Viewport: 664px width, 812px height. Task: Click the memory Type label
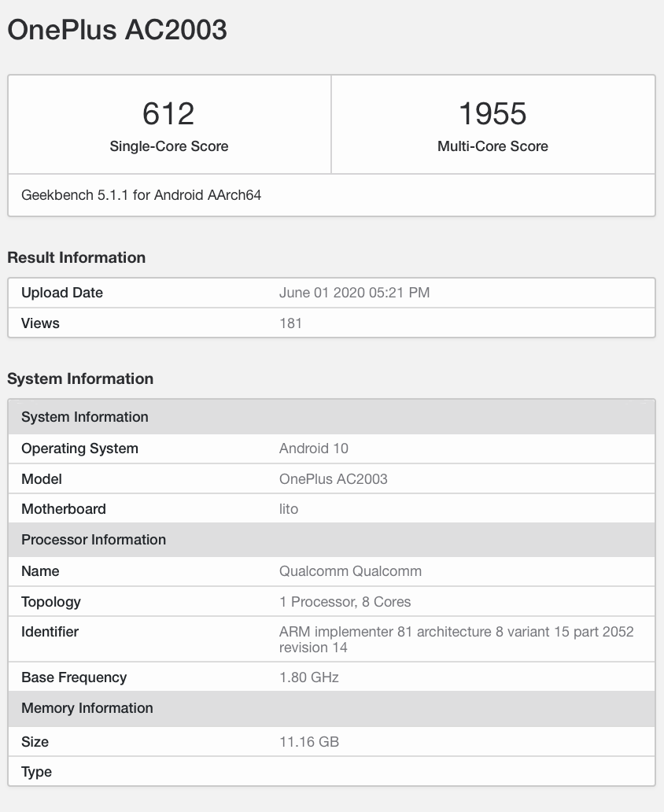click(x=36, y=772)
